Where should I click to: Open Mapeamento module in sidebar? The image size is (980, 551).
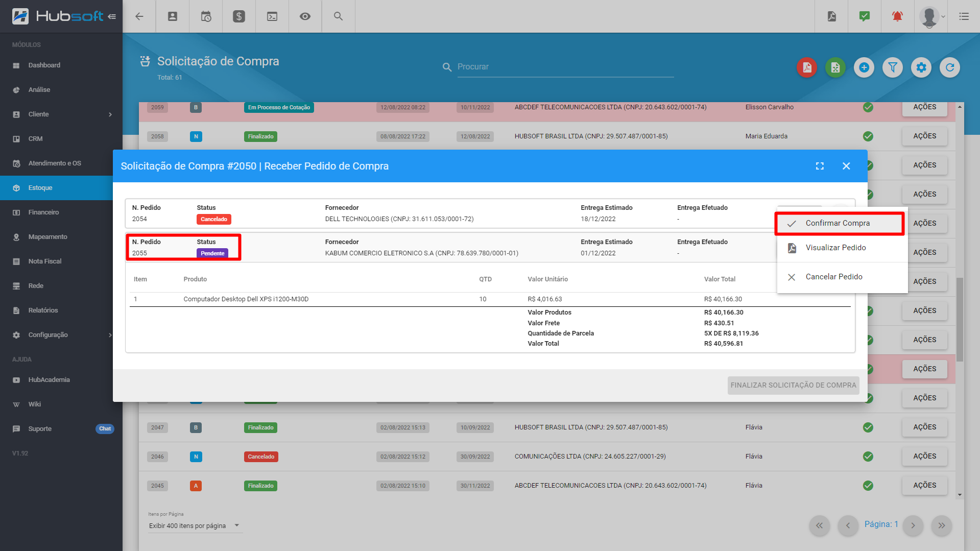[x=56, y=237]
